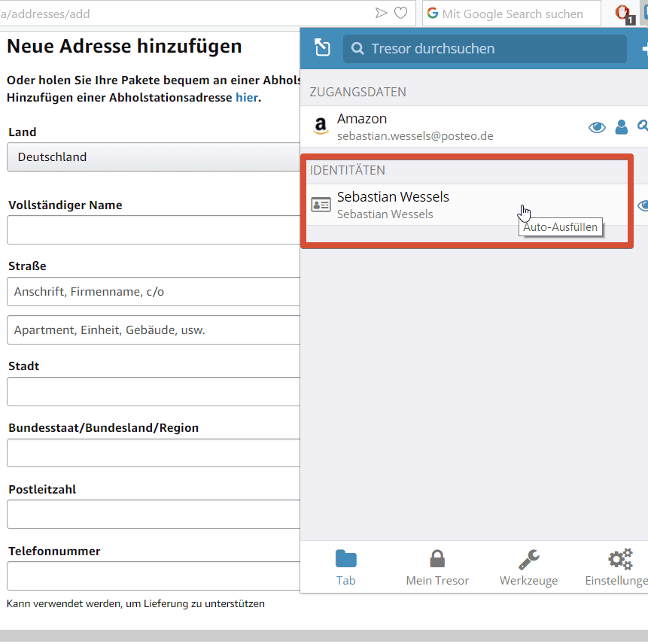Open the Land dropdown showing Deutschland
Screen dimensions: 648x644
pyautogui.click(x=154, y=157)
